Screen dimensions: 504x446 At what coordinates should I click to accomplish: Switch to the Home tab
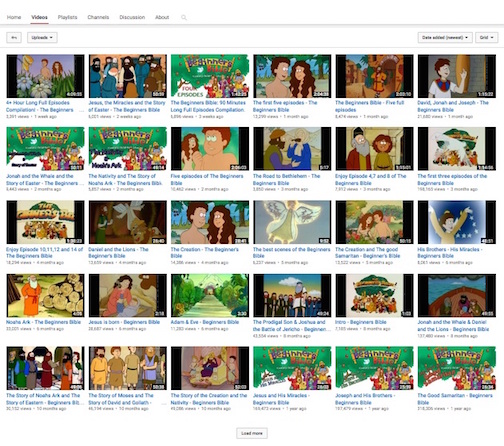14,17
